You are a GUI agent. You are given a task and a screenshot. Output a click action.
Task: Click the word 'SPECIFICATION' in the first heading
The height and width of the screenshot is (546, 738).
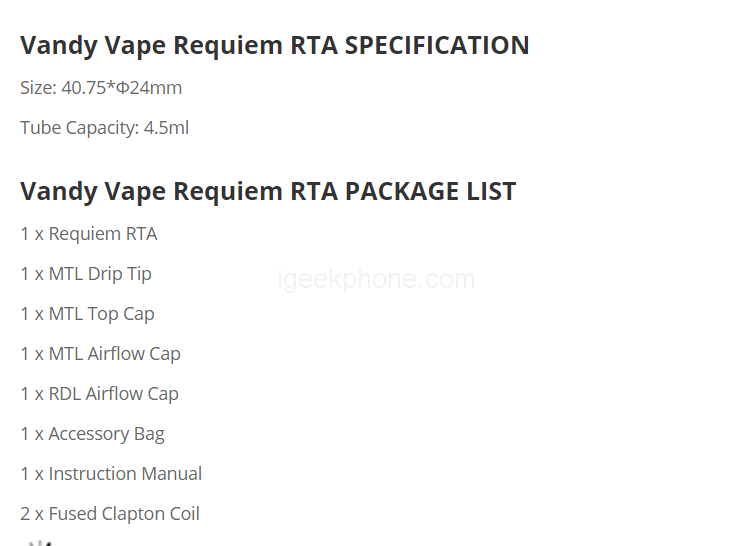[437, 46]
